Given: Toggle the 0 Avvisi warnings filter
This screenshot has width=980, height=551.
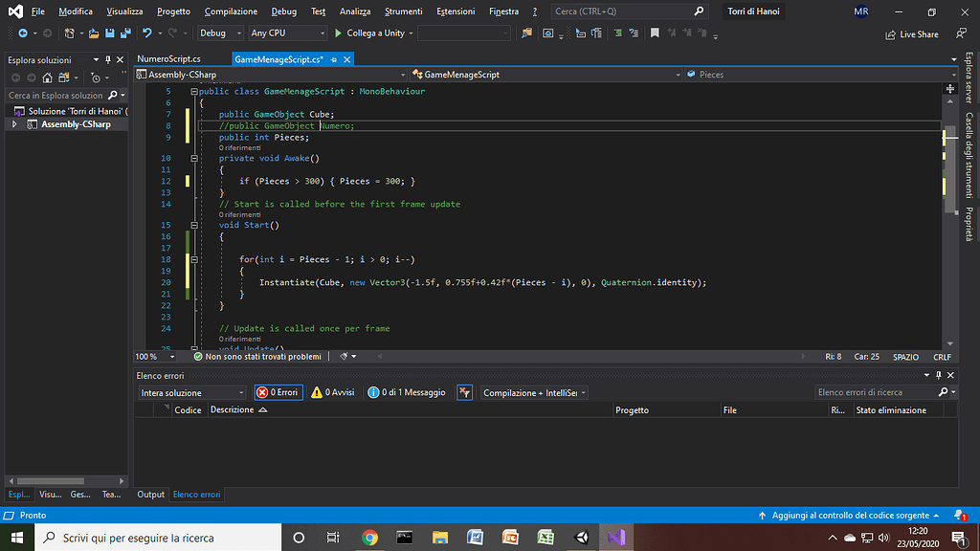Looking at the screenshot, I should (333, 392).
